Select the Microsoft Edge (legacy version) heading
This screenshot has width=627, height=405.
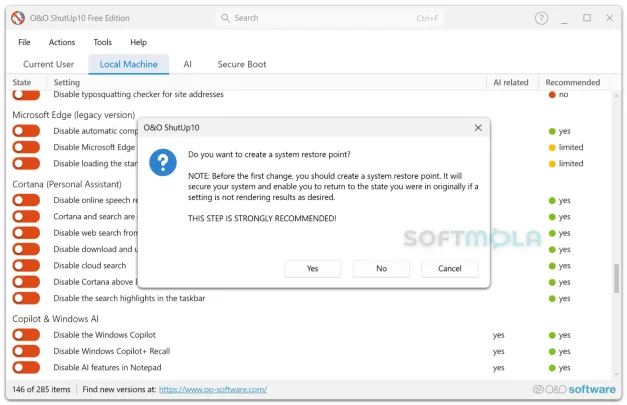pyautogui.click(x=74, y=115)
